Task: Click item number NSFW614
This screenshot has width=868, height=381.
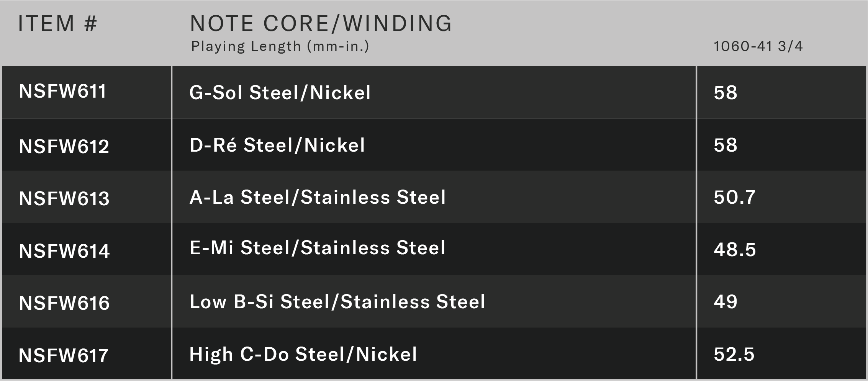Action: [x=64, y=251]
